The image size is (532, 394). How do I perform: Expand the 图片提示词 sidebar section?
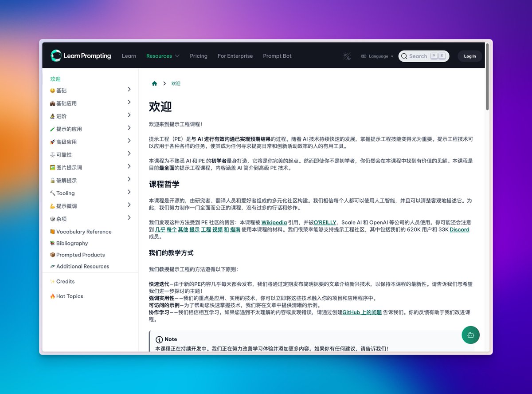pyautogui.click(x=129, y=166)
